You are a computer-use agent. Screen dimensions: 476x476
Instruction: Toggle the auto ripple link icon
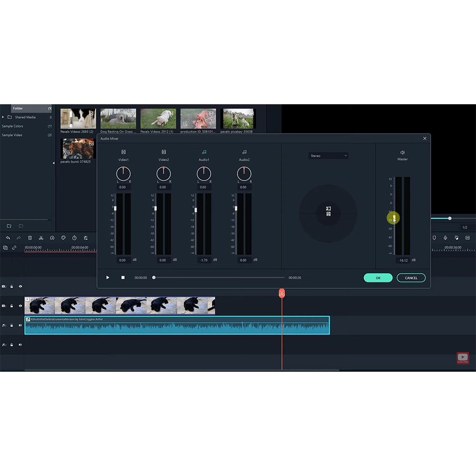click(14, 248)
